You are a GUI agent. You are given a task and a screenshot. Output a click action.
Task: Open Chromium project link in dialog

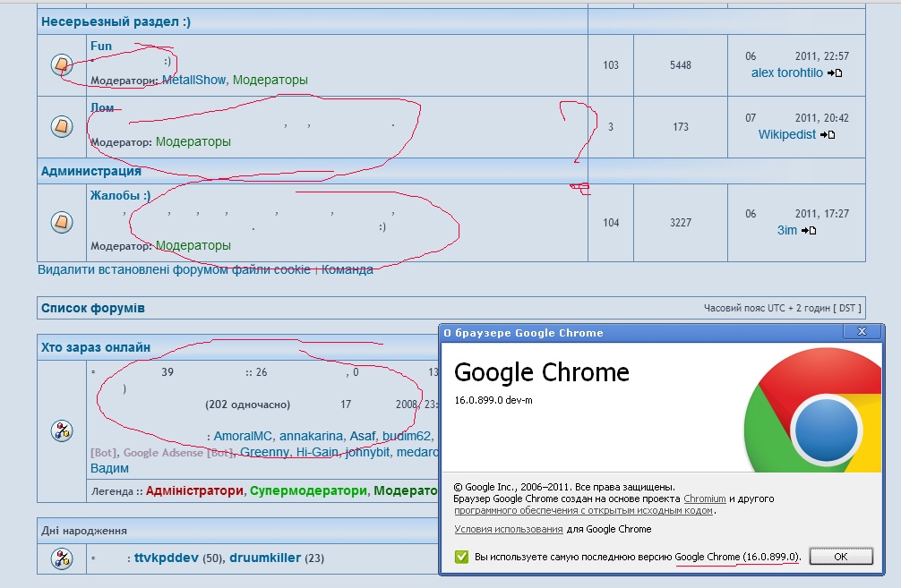[x=705, y=499]
